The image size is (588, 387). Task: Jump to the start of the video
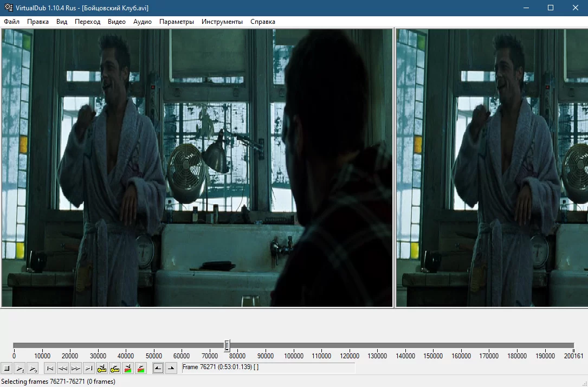49,369
